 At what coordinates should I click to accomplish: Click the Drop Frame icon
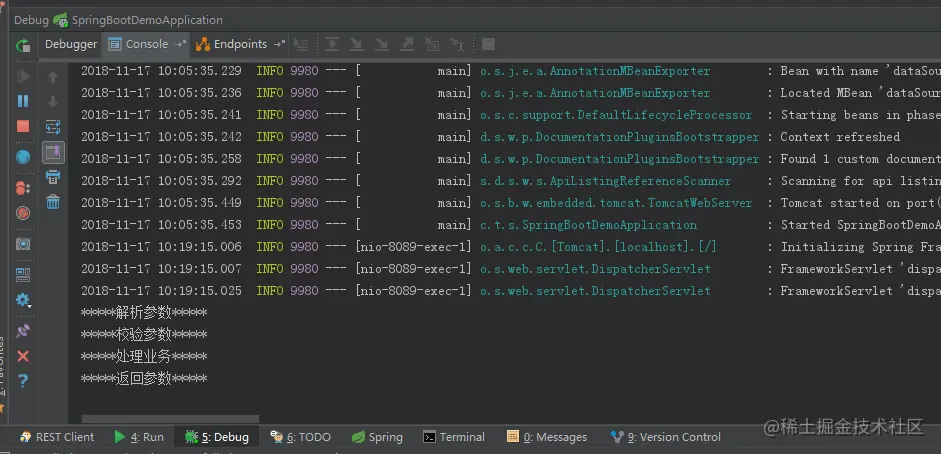pos(432,44)
